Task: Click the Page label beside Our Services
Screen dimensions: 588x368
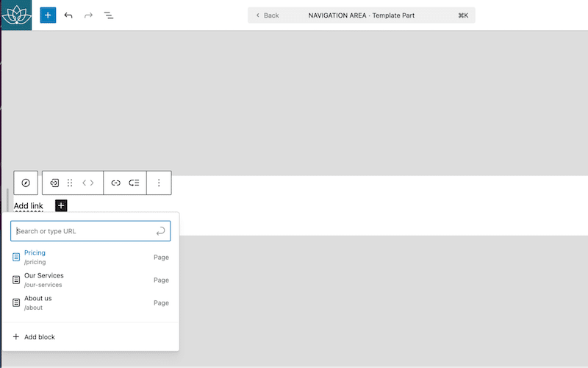Action: (x=161, y=280)
